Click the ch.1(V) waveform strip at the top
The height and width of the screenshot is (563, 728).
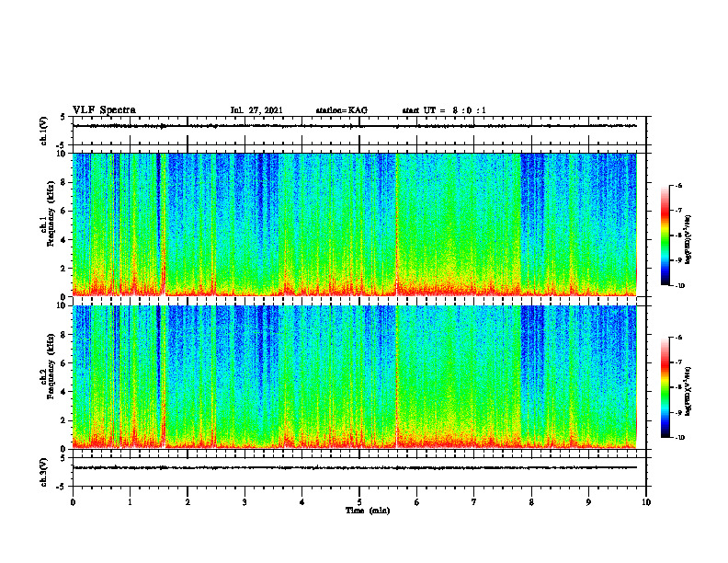point(359,131)
